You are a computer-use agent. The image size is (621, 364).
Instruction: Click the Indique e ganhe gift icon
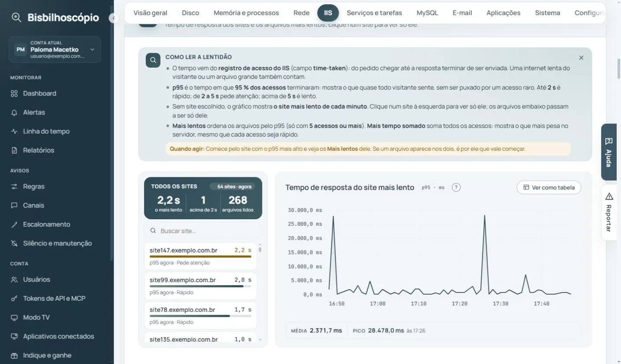tap(14, 355)
